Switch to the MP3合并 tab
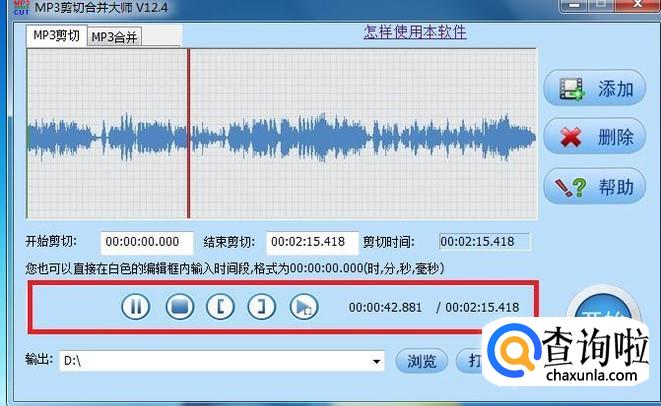 tap(114, 37)
